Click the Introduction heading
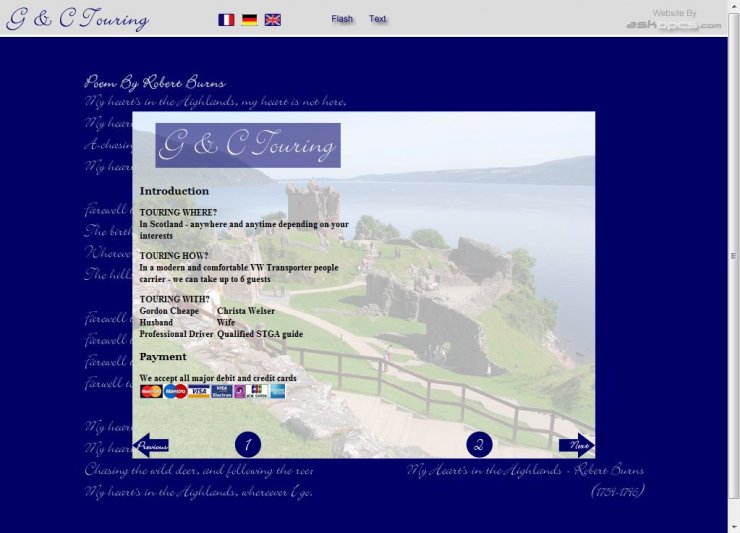740x533 pixels. (x=174, y=191)
